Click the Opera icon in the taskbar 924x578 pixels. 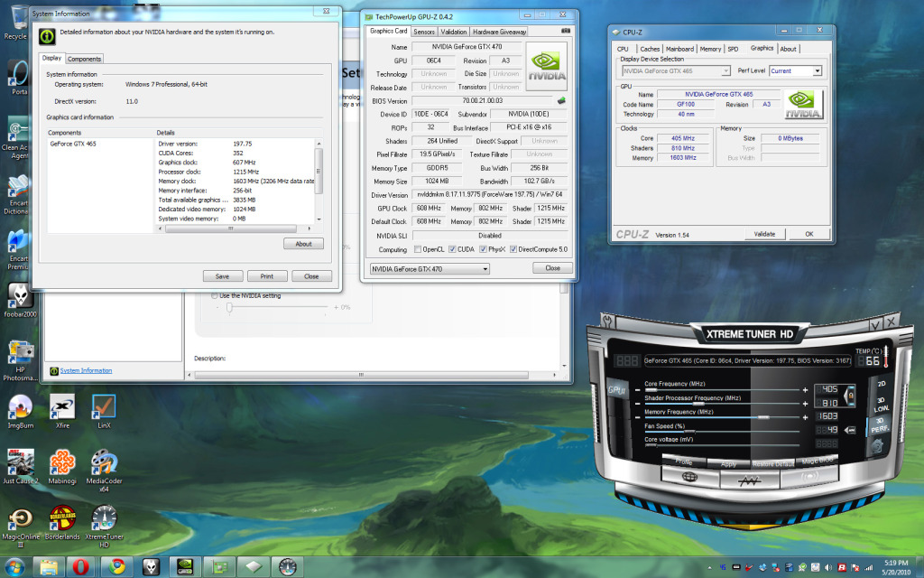(79, 566)
